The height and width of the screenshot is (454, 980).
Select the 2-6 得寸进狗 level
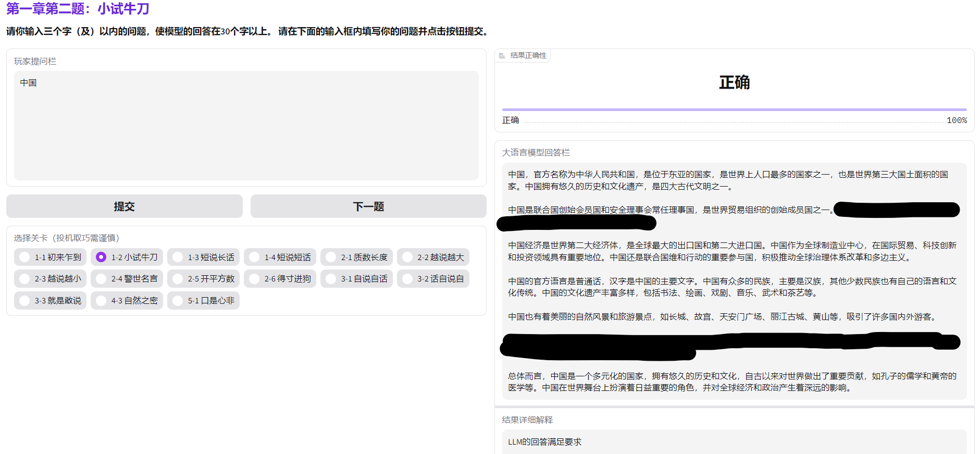pos(280,279)
